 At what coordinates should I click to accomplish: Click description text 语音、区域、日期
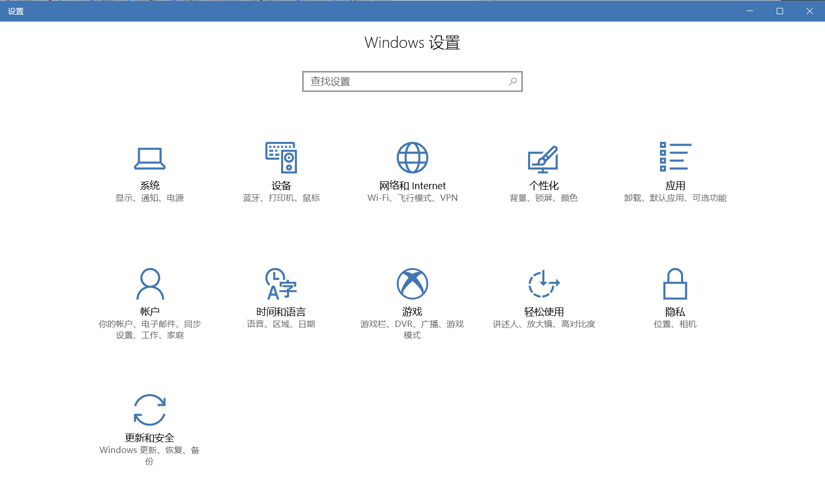click(x=281, y=324)
